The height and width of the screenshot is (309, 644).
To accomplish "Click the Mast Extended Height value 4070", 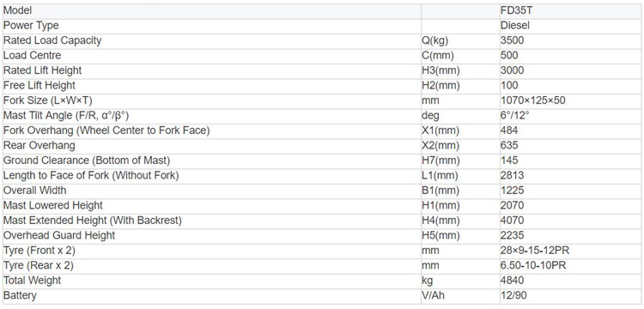I will click(x=512, y=221).
